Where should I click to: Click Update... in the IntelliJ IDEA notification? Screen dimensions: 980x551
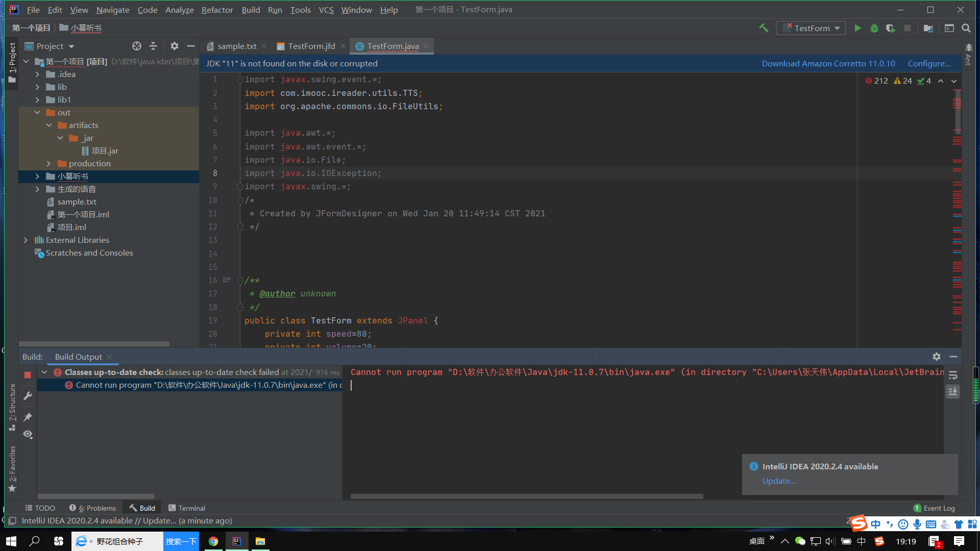779,481
